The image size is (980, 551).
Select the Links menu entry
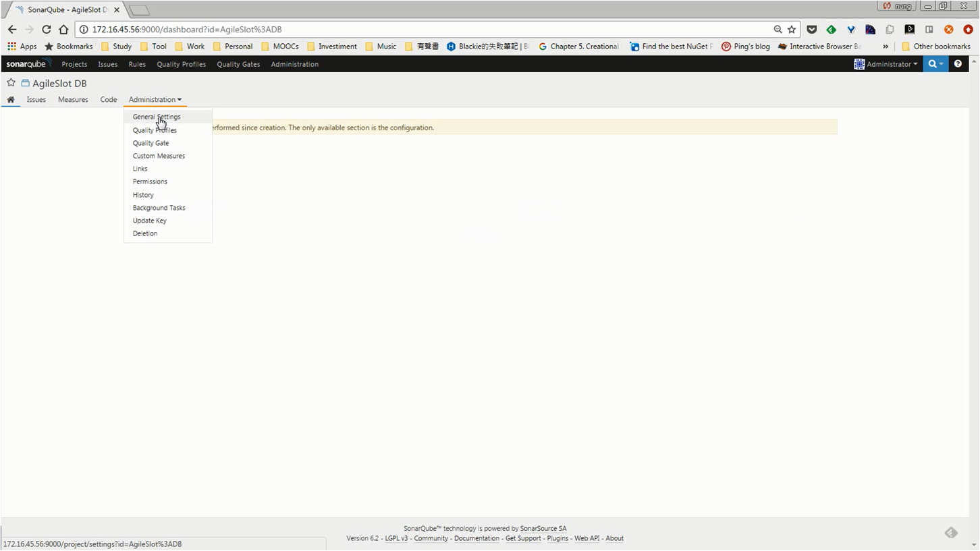click(140, 169)
